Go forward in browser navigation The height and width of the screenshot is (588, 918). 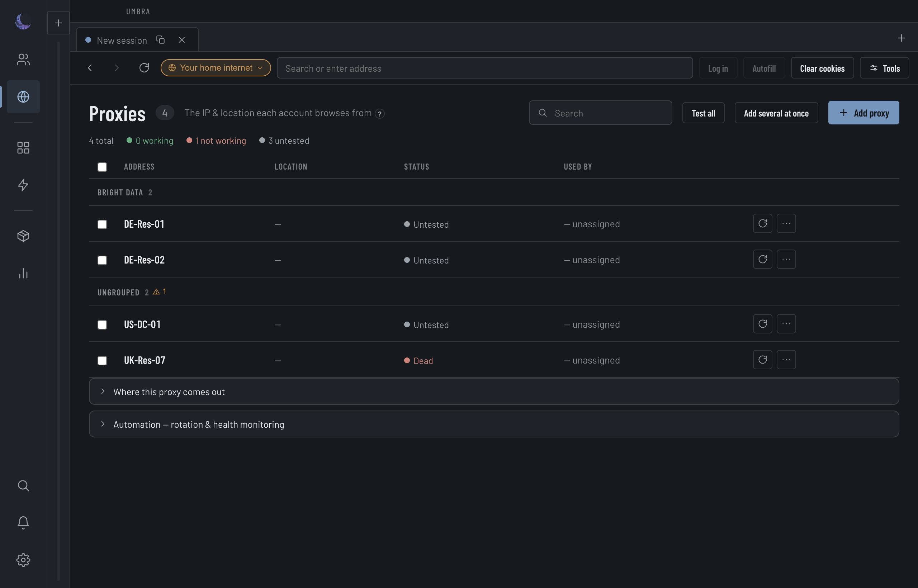tap(117, 67)
